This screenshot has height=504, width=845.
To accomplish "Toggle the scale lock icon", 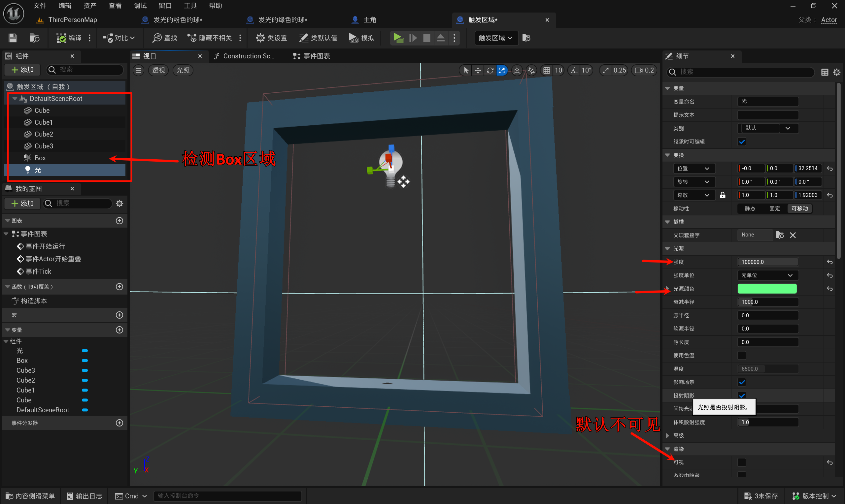I will point(723,195).
